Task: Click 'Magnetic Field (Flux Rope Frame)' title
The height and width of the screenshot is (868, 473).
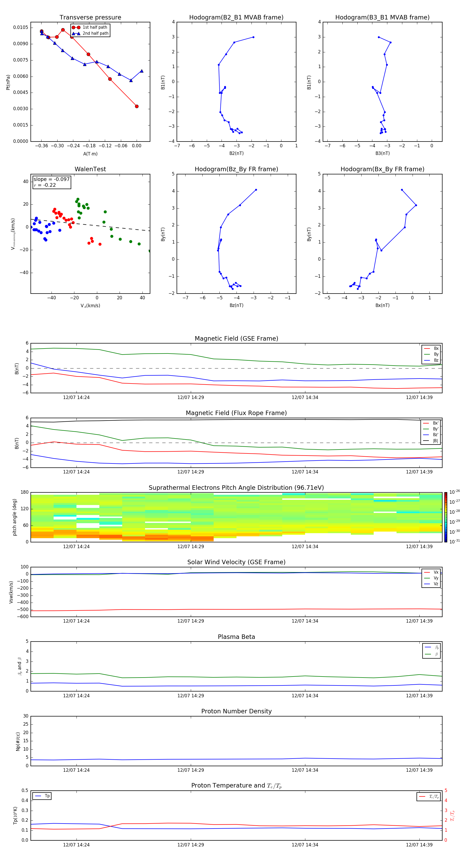Action: (236, 413)
